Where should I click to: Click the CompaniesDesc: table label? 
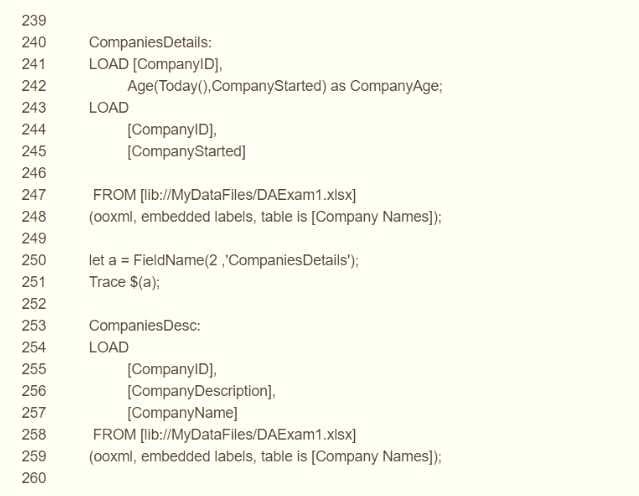tap(145, 325)
